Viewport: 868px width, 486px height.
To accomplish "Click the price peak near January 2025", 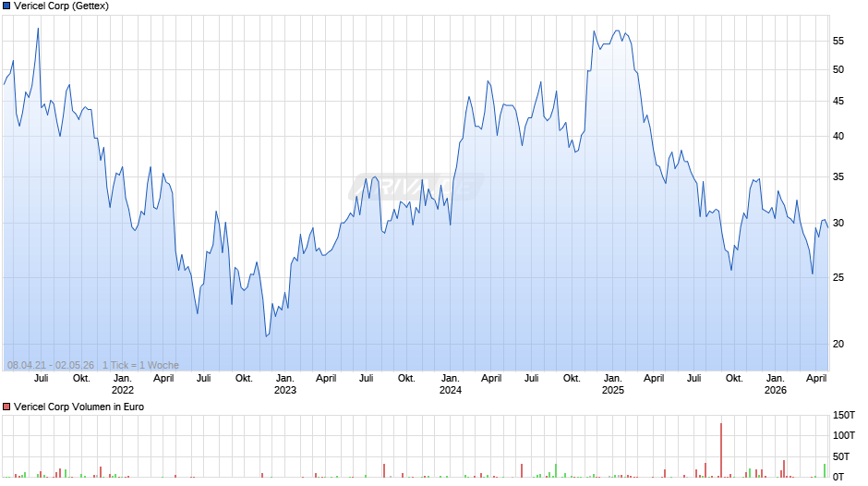I will pyautogui.click(x=617, y=31).
